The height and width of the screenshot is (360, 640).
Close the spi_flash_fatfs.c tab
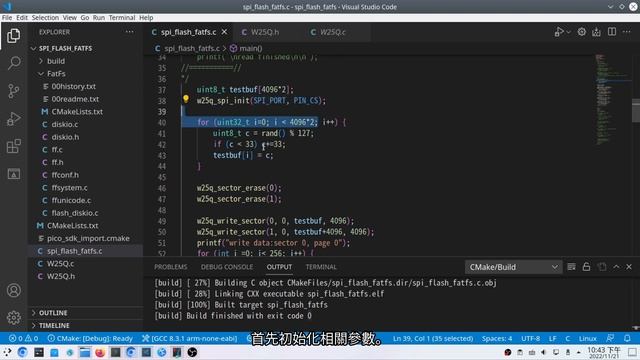[x=224, y=32]
